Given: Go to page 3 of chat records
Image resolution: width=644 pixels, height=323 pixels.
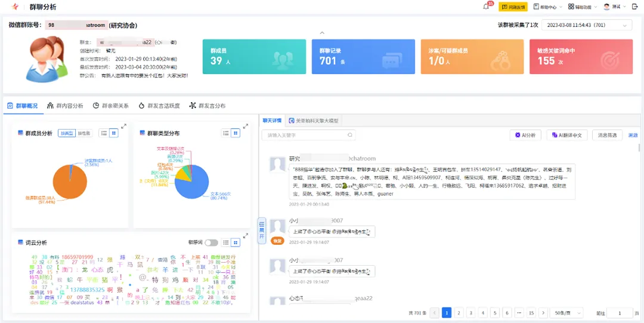Looking at the screenshot, I should point(470,313).
